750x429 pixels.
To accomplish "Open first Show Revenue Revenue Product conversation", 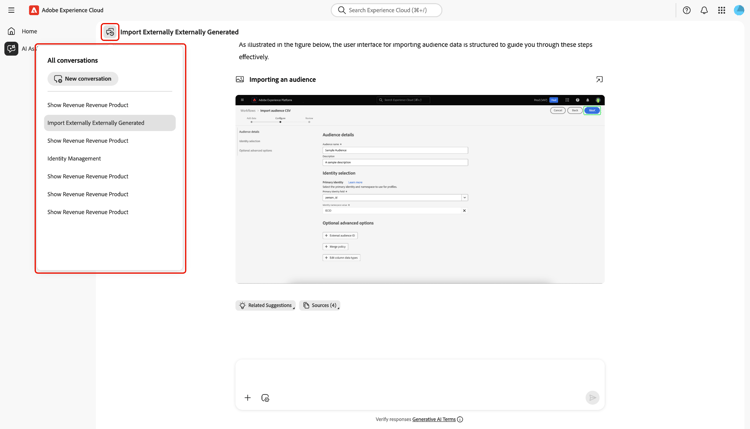I will click(x=88, y=105).
